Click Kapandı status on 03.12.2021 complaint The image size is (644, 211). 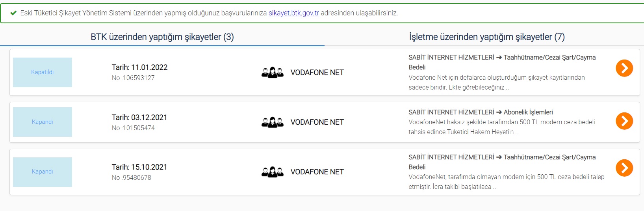coord(43,122)
